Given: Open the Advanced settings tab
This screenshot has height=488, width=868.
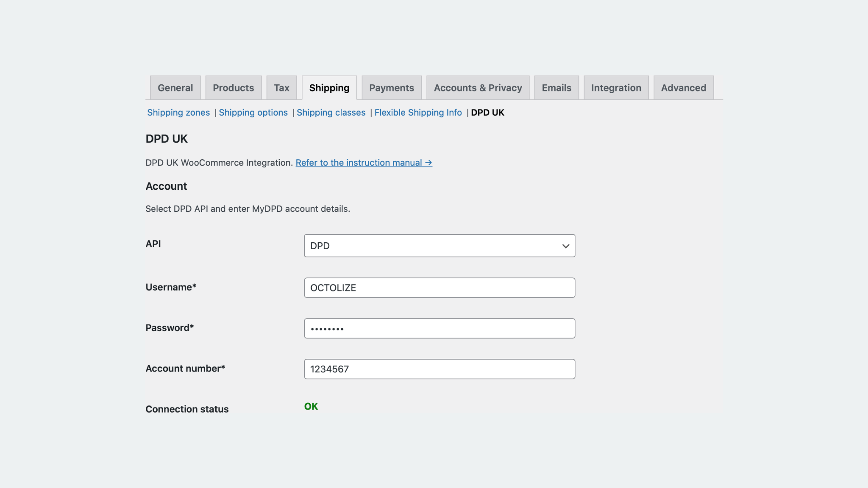Looking at the screenshot, I should click(x=684, y=88).
